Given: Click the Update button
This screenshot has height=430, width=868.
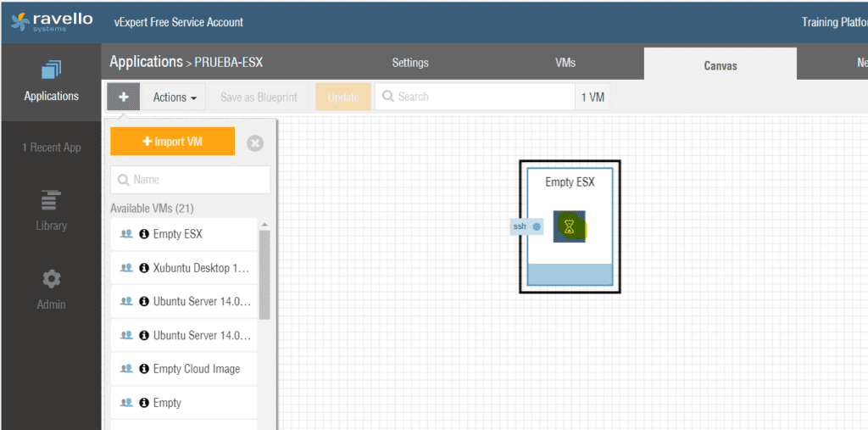Looking at the screenshot, I should [342, 97].
